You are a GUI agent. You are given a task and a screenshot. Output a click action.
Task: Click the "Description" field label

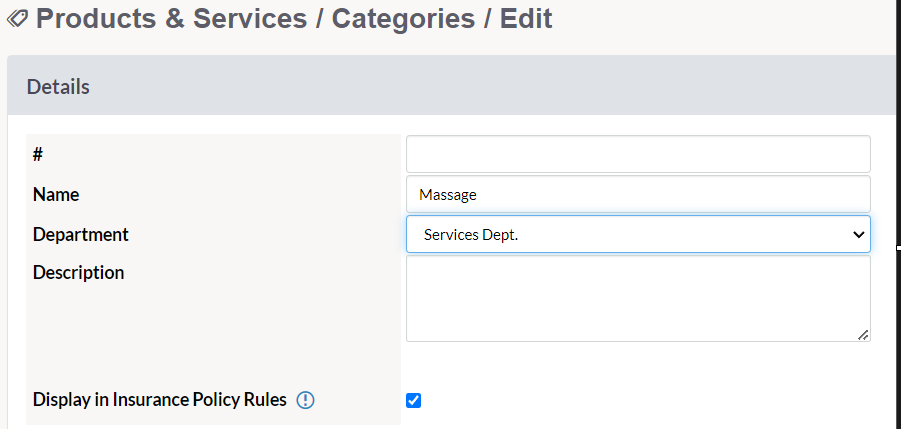point(78,272)
